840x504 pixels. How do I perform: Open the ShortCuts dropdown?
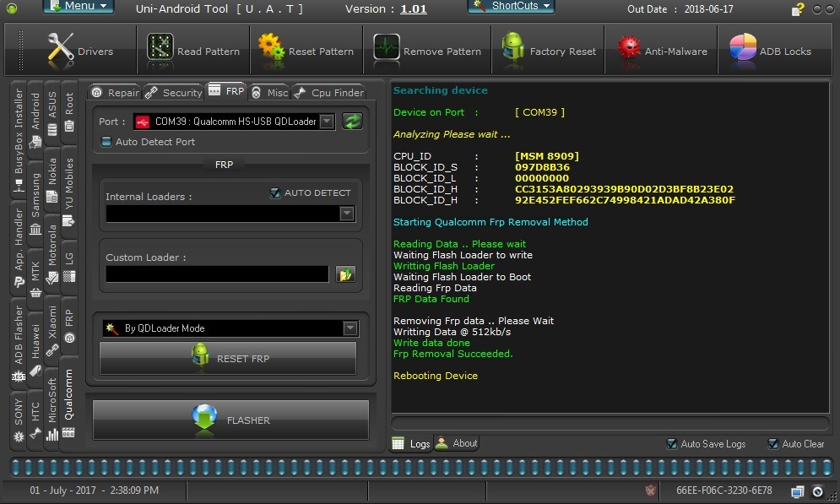tap(511, 7)
